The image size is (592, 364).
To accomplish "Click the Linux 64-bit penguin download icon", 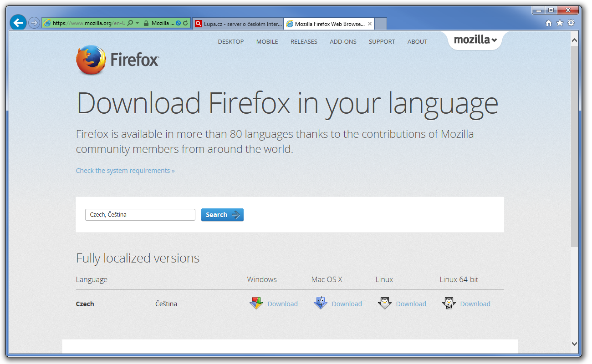I will tap(449, 303).
